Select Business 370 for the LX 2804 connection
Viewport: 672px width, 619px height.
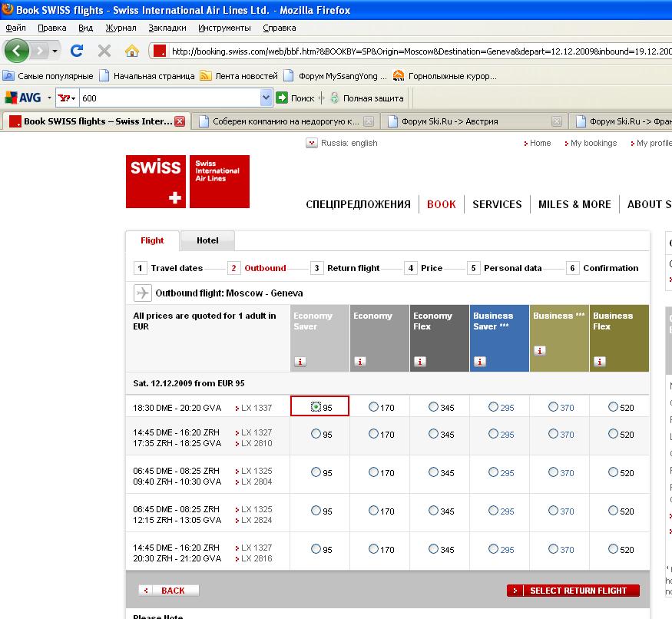(x=553, y=472)
